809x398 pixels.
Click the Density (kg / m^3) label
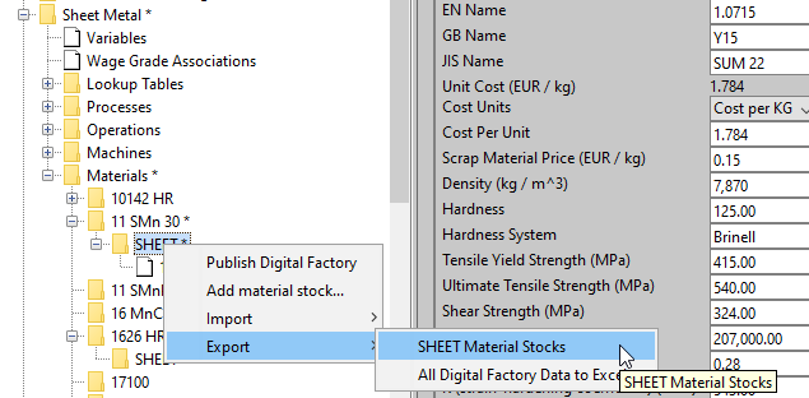click(505, 184)
